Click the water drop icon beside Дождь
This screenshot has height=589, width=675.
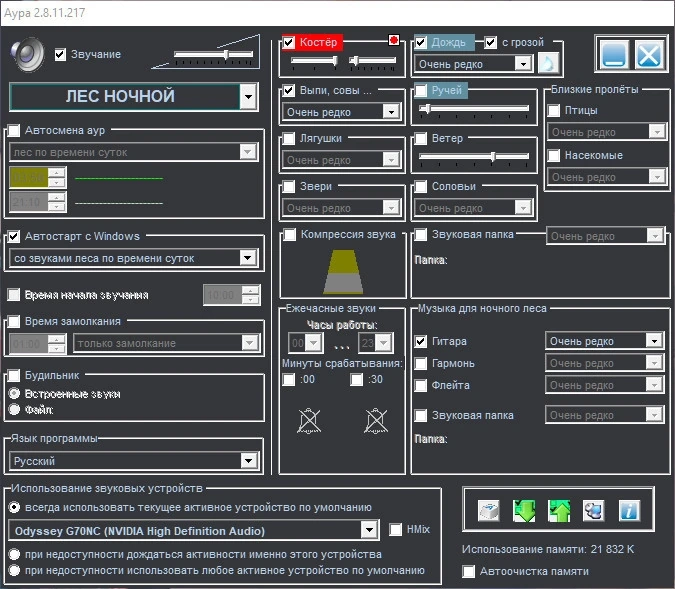pyautogui.click(x=548, y=64)
